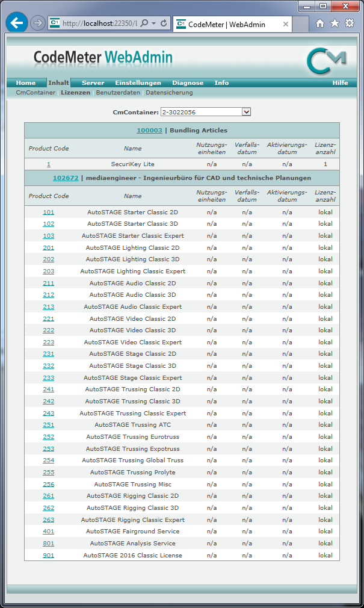Click the SecuriKey Lite name cell
This screenshot has height=608, width=364.
(x=132, y=164)
